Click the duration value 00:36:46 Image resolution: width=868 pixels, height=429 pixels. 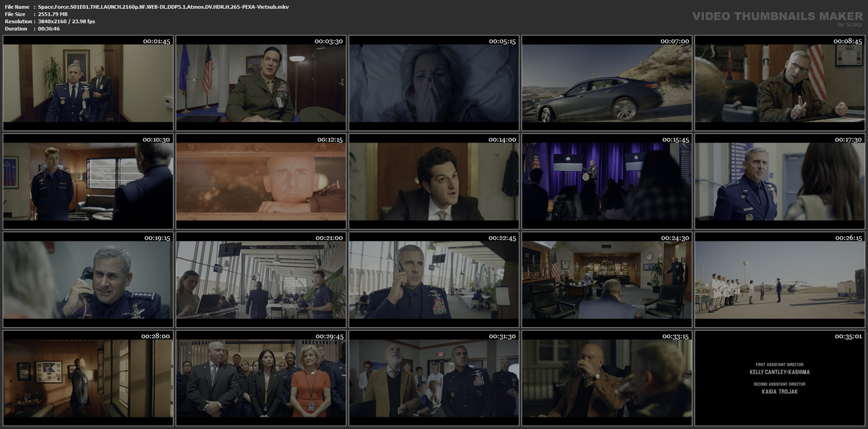coord(49,29)
